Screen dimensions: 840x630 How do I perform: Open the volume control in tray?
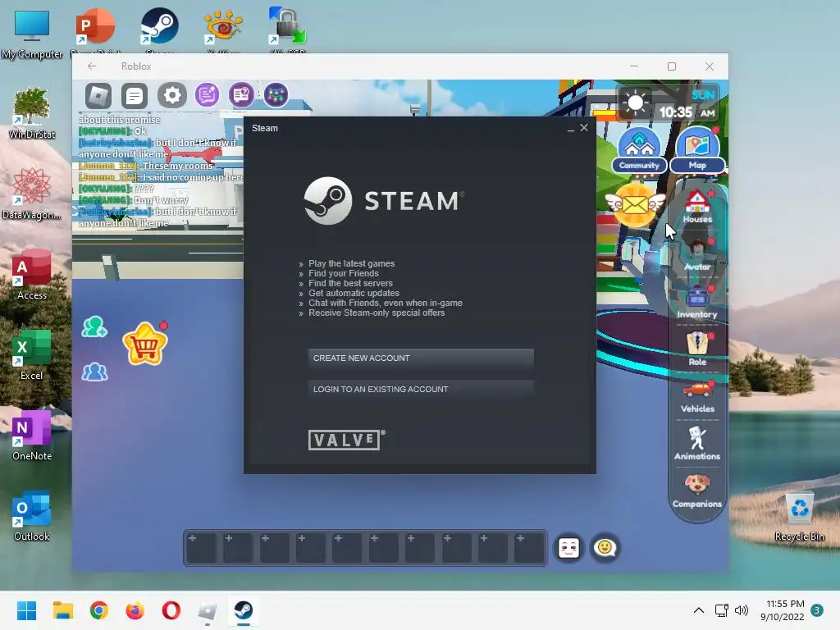point(742,610)
